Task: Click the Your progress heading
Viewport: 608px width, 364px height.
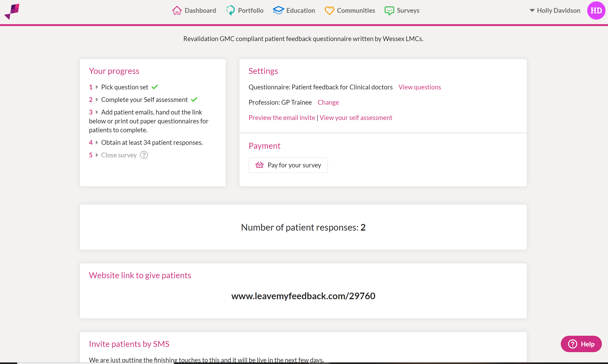Action: [114, 71]
